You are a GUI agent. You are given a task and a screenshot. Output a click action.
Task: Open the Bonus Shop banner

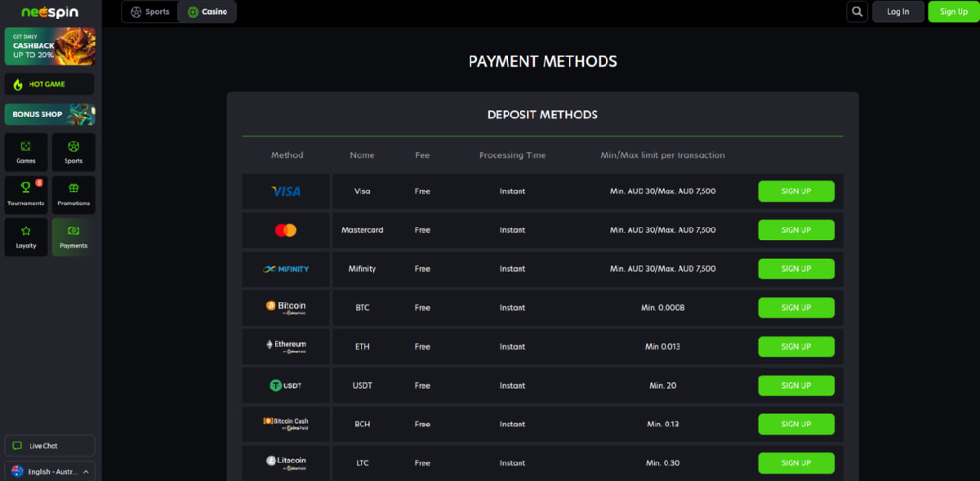[x=49, y=114]
